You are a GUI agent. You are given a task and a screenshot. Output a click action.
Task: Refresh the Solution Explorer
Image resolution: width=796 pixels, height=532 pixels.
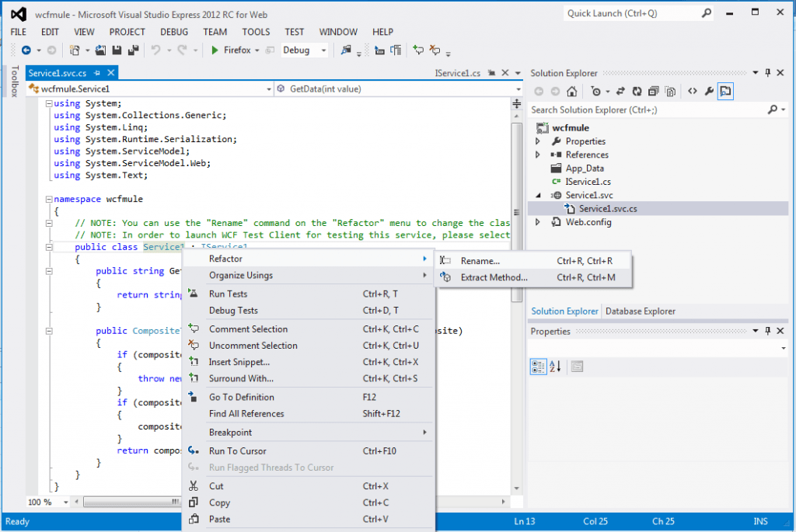[x=636, y=91]
